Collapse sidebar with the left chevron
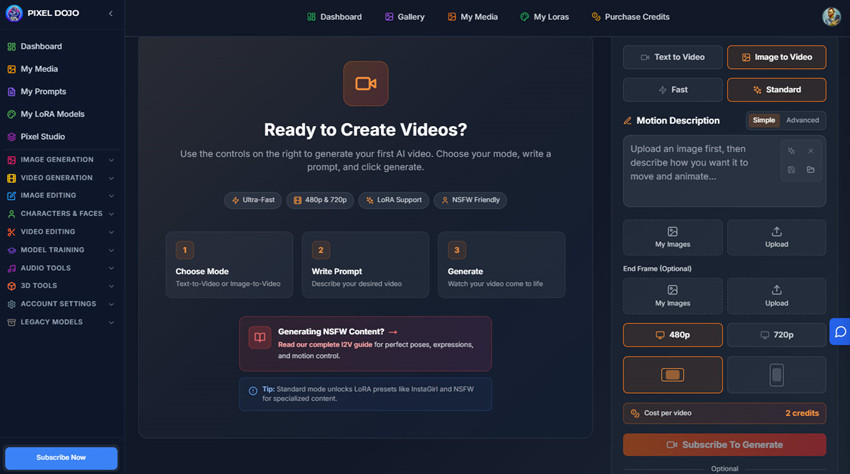This screenshot has height=474, width=850. [111, 13]
